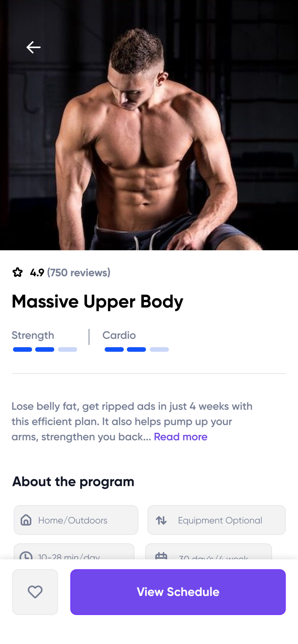Click the About the program heading
The width and height of the screenshot is (298, 644).
(73, 481)
